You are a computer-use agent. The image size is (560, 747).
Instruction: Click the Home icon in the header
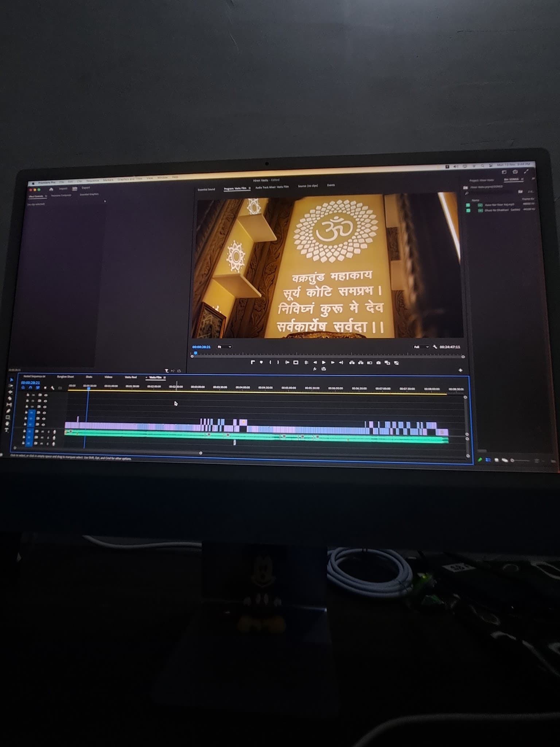(x=51, y=189)
